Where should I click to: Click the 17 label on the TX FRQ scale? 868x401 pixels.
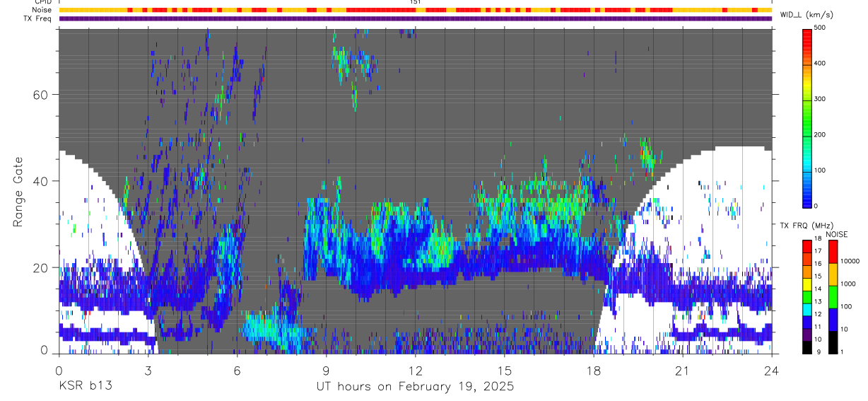(x=818, y=251)
